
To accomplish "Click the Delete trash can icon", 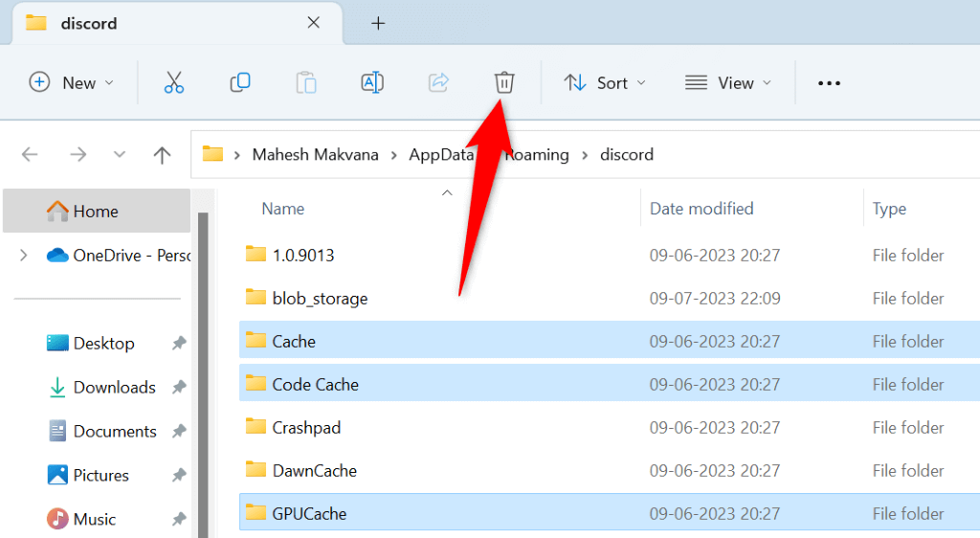I will click(x=504, y=82).
